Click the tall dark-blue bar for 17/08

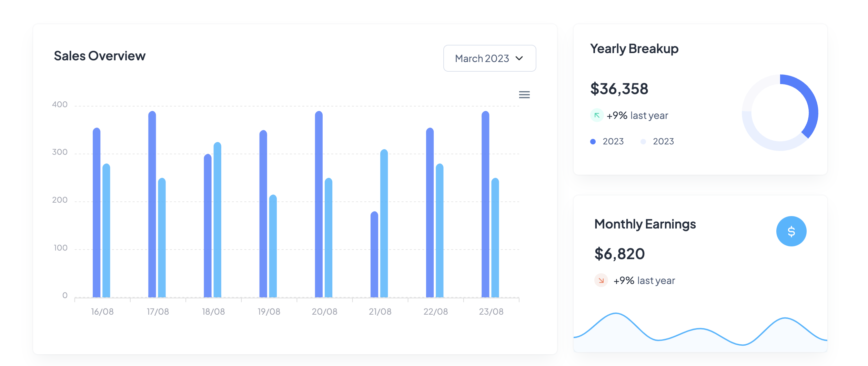coord(152,204)
